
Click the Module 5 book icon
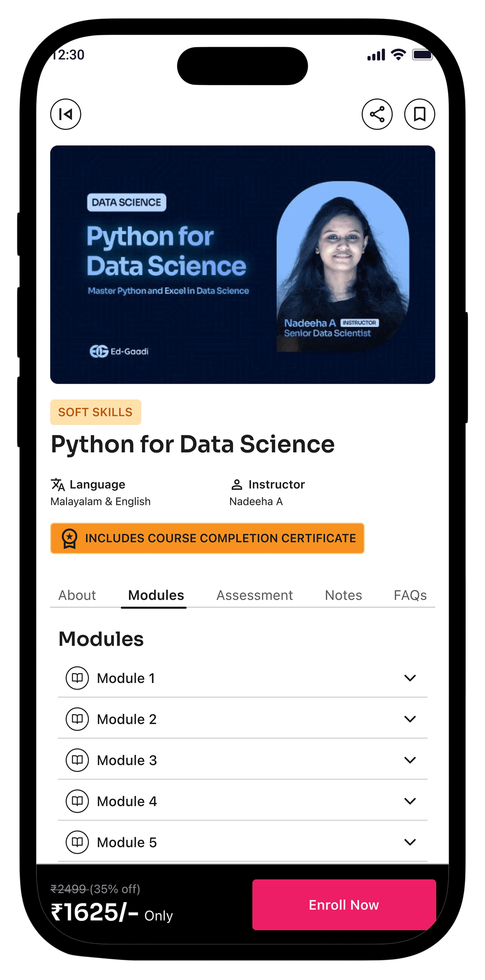[x=77, y=842]
